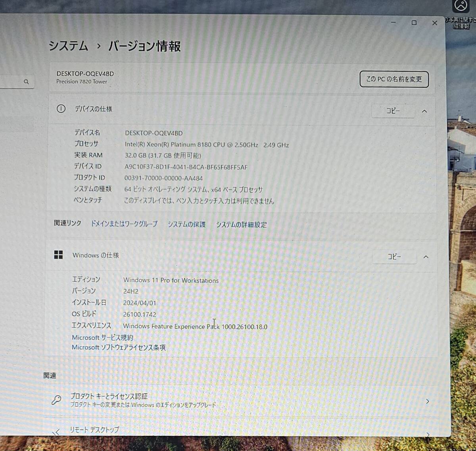Collapse the デバイスの仕様 section
The width and height of the screenshot is (476, 451).
tap(424, 111)
